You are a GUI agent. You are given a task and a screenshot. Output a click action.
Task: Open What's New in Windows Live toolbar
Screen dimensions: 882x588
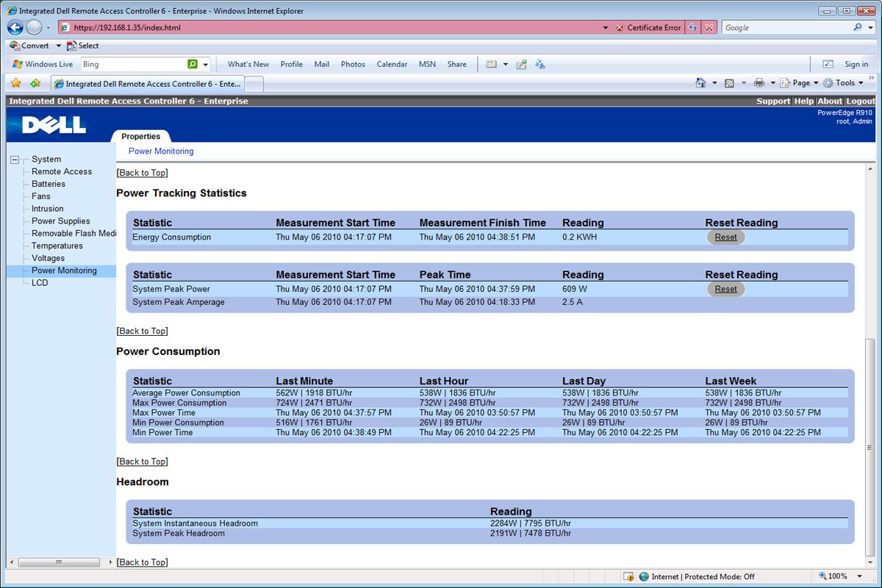point(248,64)
